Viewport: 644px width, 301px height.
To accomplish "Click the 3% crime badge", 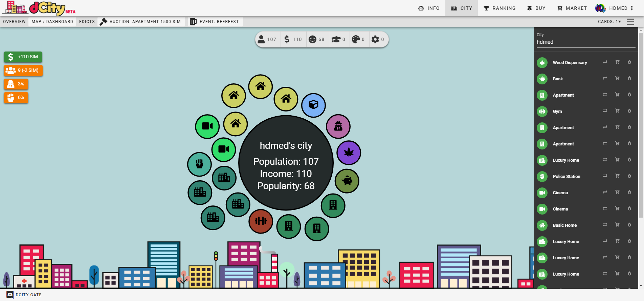I will tap(16, 84).
